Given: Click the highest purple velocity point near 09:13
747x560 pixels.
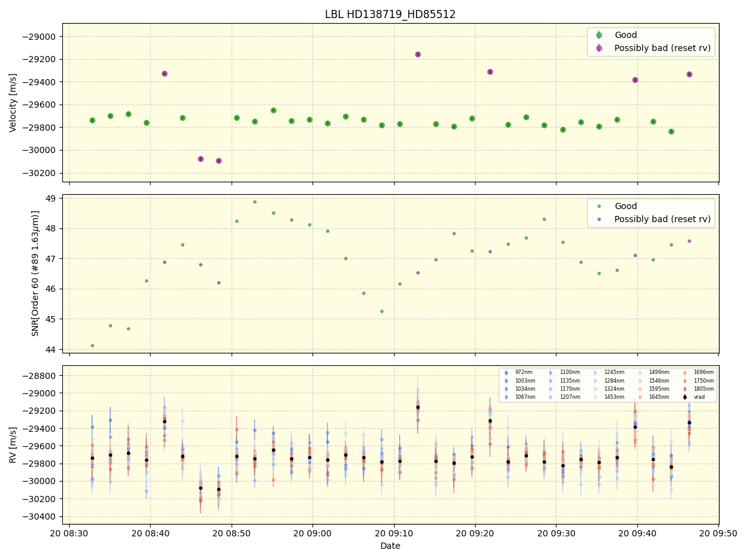Looking at the screenshot, I should point(418,54).
